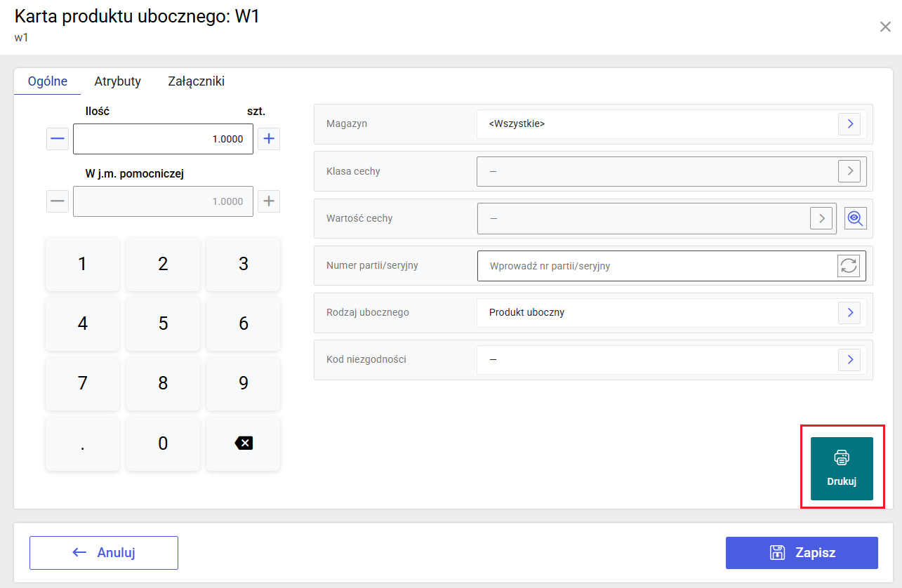The image size is (902, 588).
Task: Save with the Zapisz button
Action: tap(802, 552)
